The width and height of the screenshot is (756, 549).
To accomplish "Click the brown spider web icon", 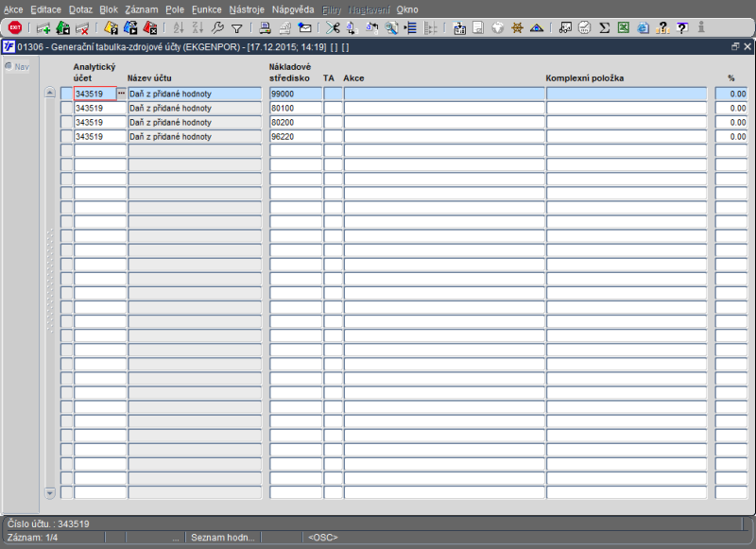I will pyautogui.click(x=517, y=28).
